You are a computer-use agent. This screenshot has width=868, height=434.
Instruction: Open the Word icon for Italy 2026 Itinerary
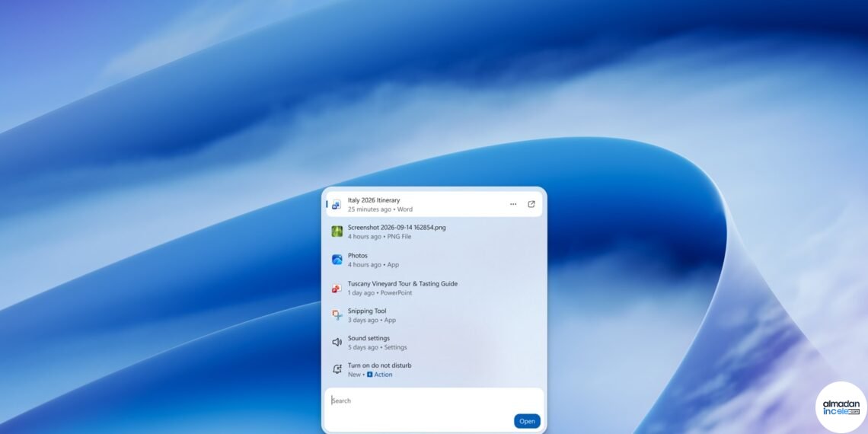click(337, 205)
